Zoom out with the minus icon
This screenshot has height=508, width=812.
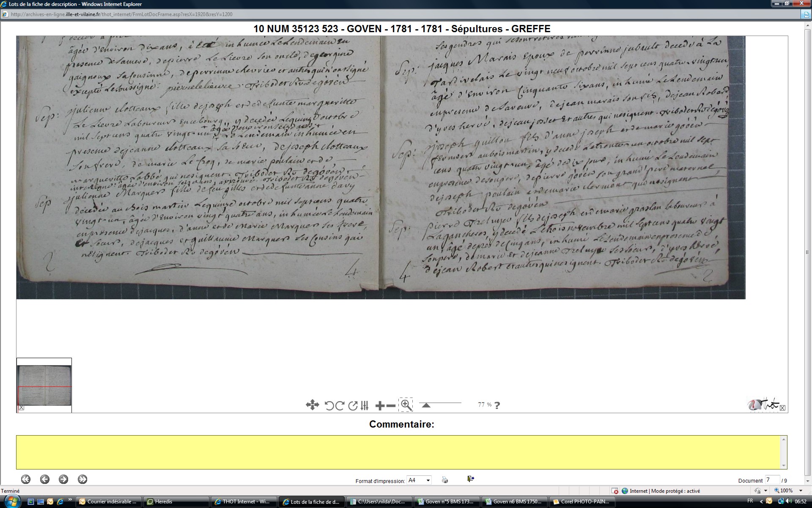(391, 406)
